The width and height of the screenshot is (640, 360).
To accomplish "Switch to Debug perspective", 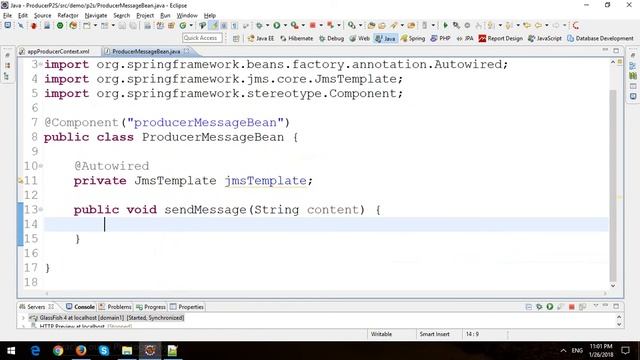I will click(x=331, y=38).
